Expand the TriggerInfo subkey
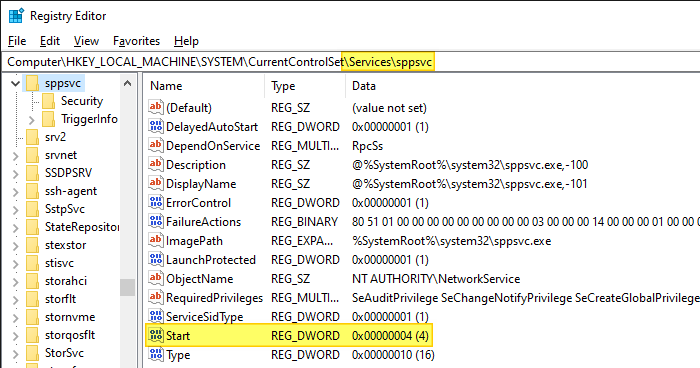700x368 pixels. (x=31, y=120)
